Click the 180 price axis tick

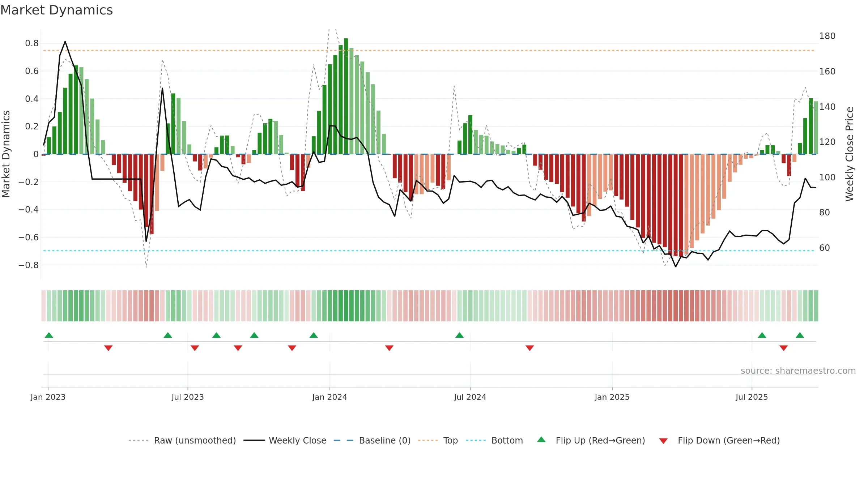pyautogui.click(x=827, y=36)
